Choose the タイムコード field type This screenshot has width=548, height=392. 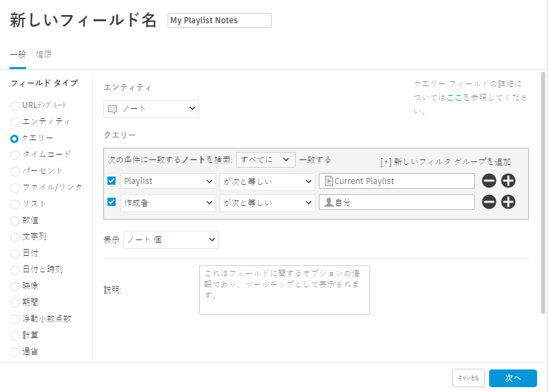tap(15, 155)
